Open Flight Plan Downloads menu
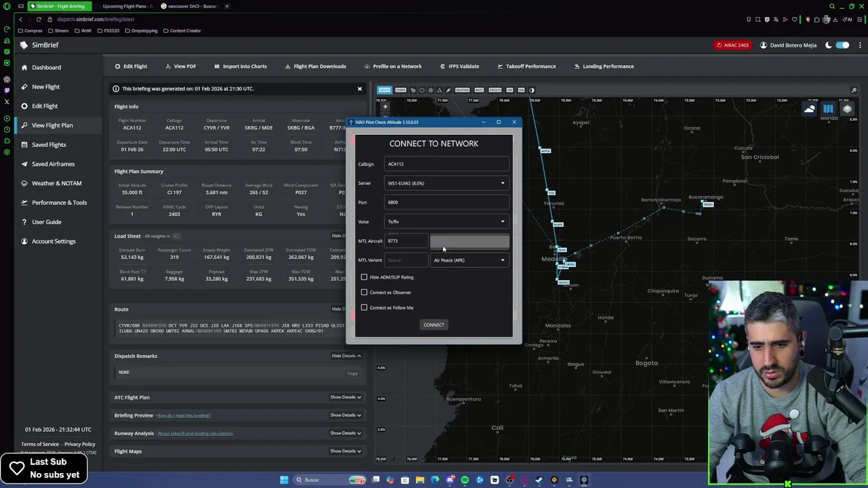868x488 pixels. [x=315, y=66]
